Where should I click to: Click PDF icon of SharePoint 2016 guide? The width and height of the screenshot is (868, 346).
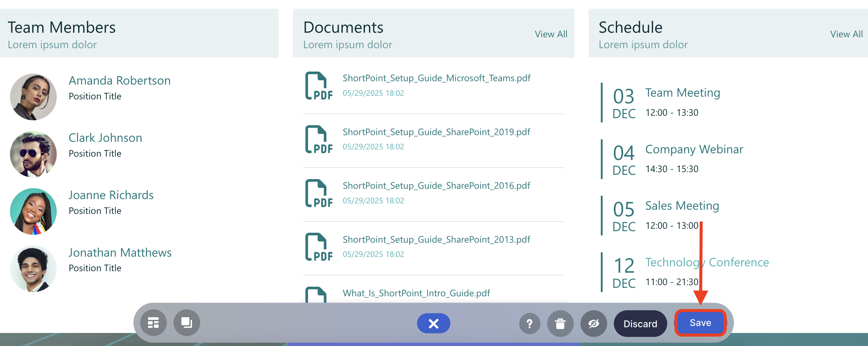coord(318,193)
